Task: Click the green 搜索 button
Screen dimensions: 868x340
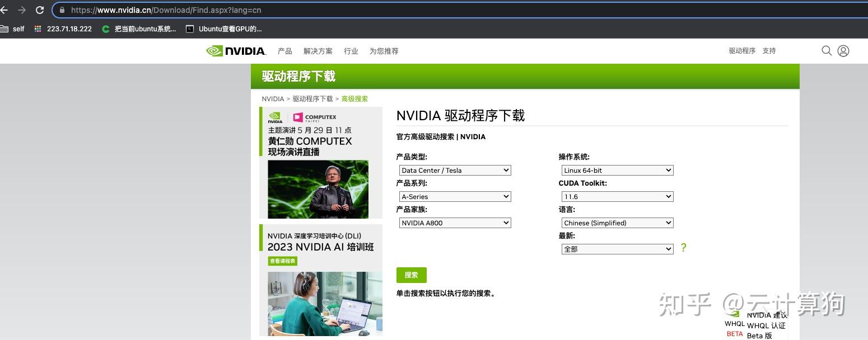Action: [x=411, y=275]
